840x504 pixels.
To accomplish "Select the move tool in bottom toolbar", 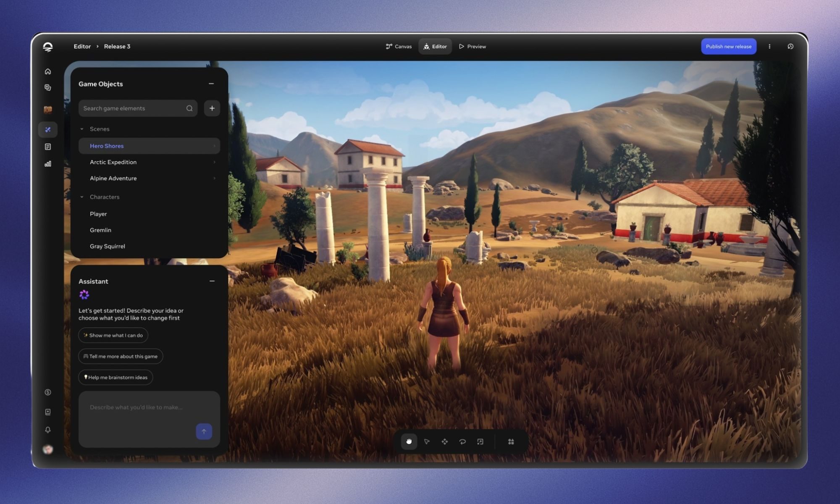I will (x=445, y=441).
